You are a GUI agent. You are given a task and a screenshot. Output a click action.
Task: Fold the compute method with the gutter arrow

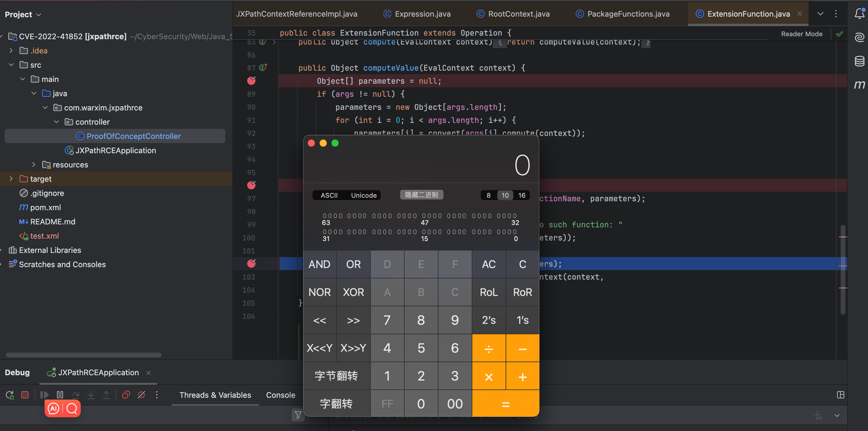pyautogui.click(x=274, y=42)
